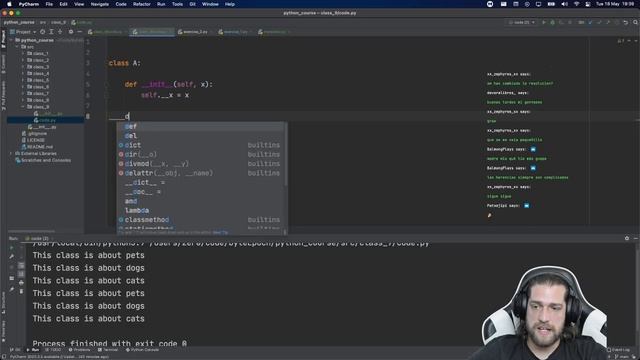Expand External Libraries node
The image size is (640, 360).
pos(11,153)
